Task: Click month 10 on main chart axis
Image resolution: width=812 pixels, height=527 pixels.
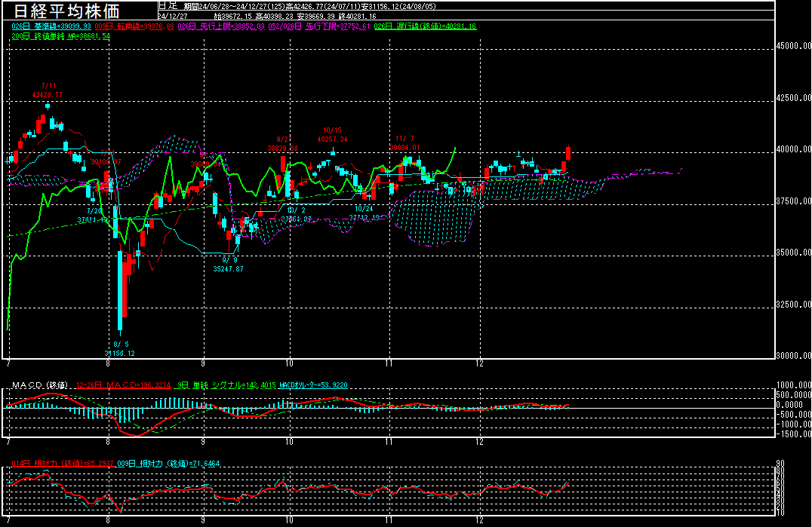Action: tap(289, 363)
